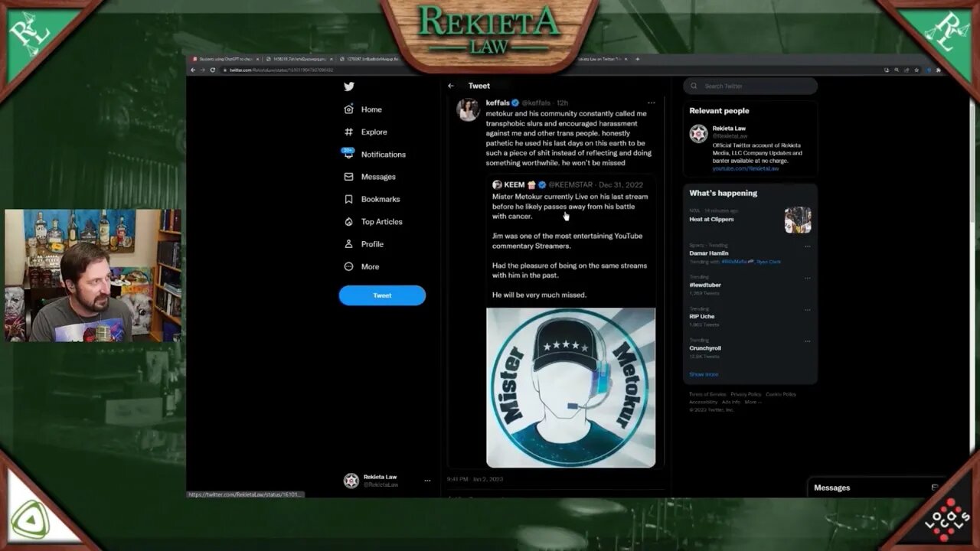Open the Bookmarks icon
980x551 pixels.
pos(348,199)
